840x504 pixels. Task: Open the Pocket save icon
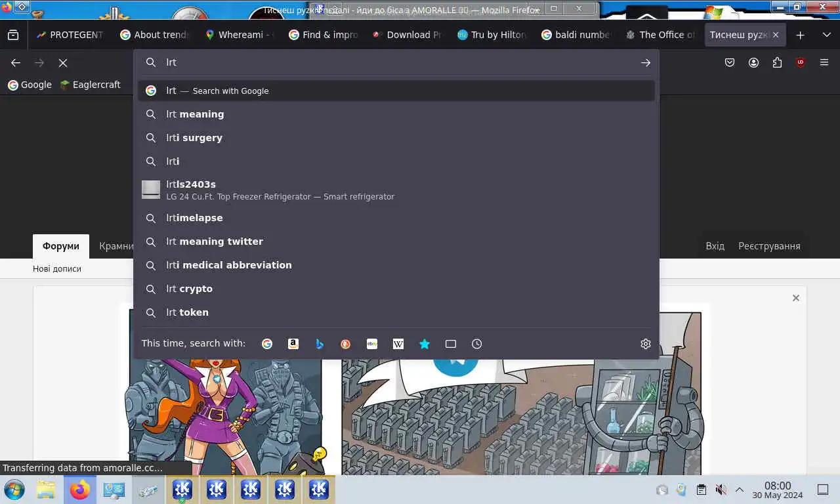(x=730, y=62)
